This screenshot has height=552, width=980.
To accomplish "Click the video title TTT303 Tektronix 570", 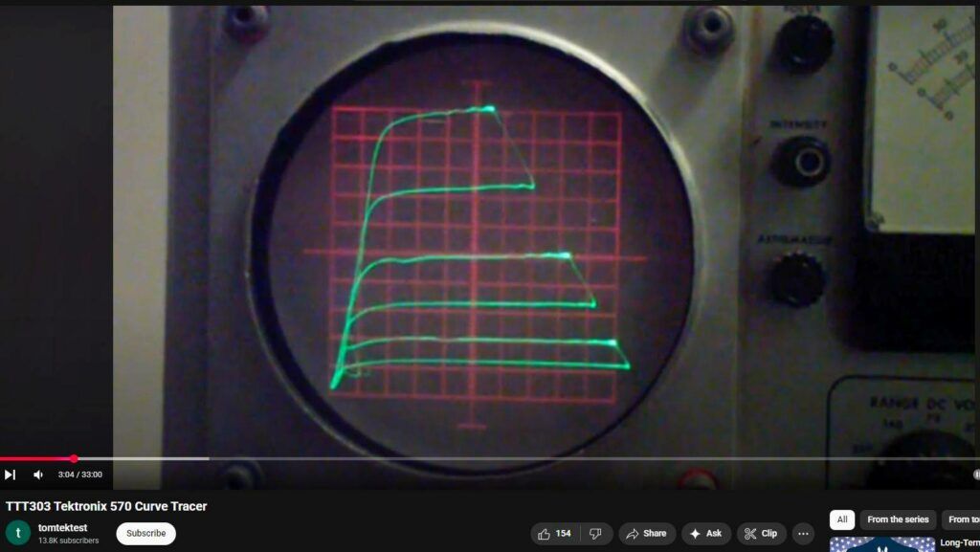I will tap(106, 506).
